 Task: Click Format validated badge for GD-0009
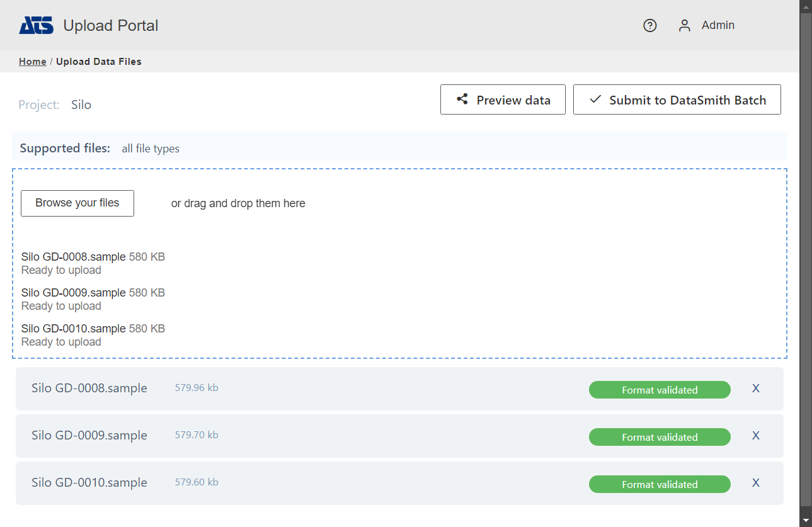coord(660,437)
